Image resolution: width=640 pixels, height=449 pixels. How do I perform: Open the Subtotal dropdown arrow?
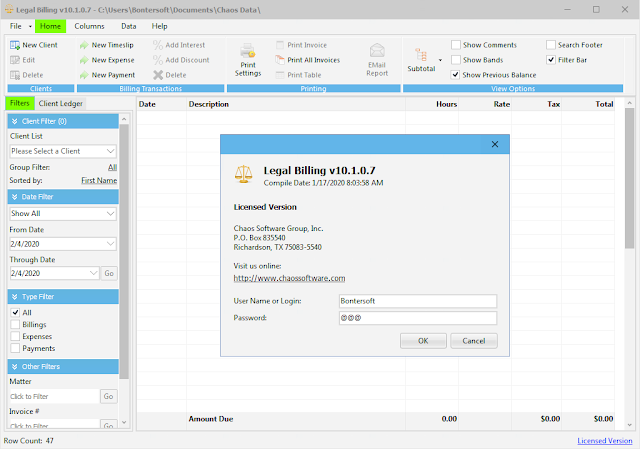tap(440, 60)
